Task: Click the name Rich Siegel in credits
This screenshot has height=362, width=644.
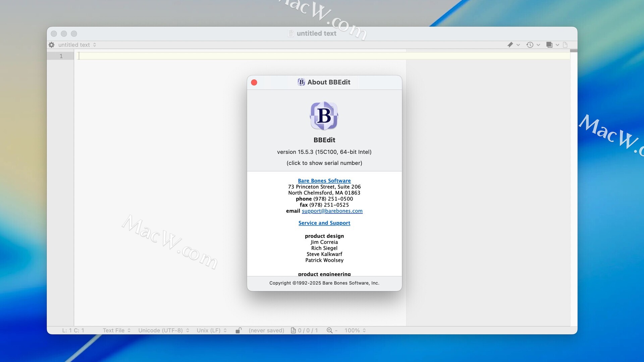Action: coord(324,248)
